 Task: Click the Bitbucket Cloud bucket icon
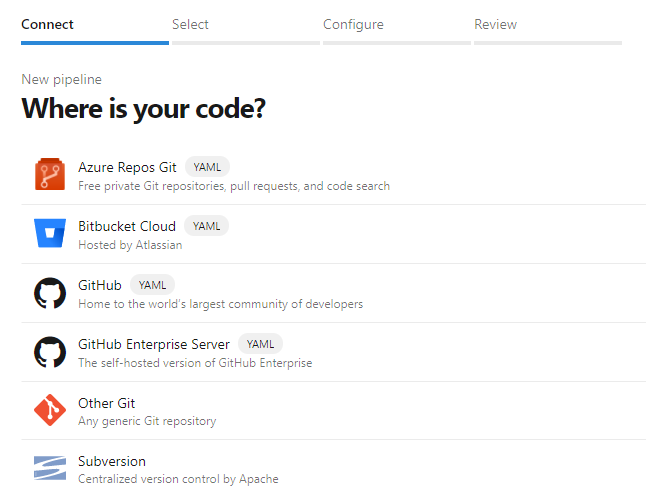pyautogui.click(x=50, y=234)
